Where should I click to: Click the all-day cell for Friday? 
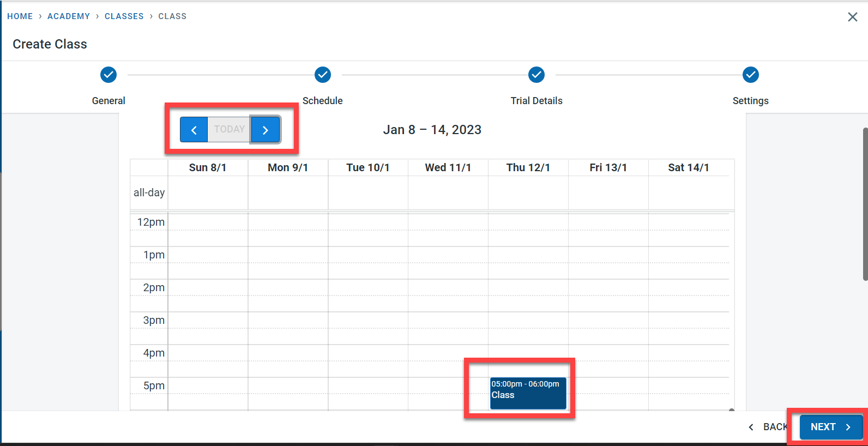[x=608, y=192]
